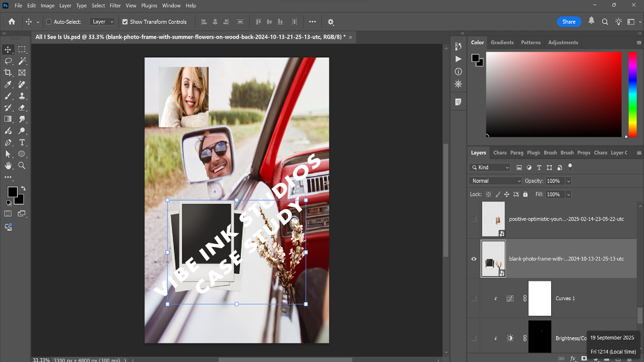Select the Hand tool
The width and height of the screenshot is (644, 362).
8,166
